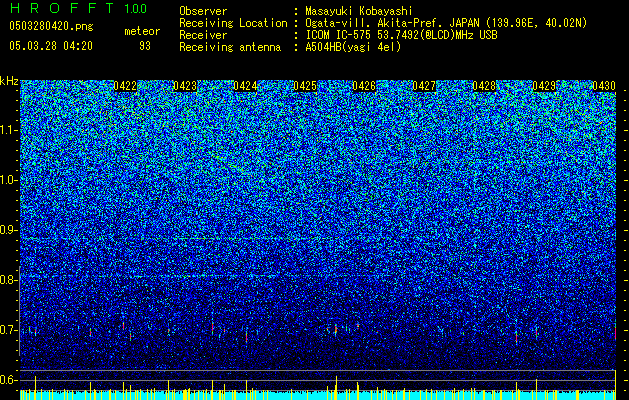Image resolution: width=629 pixels, height=400 pixels.
Task: Click the 0424 time marker
Action: tap(245, 86)
